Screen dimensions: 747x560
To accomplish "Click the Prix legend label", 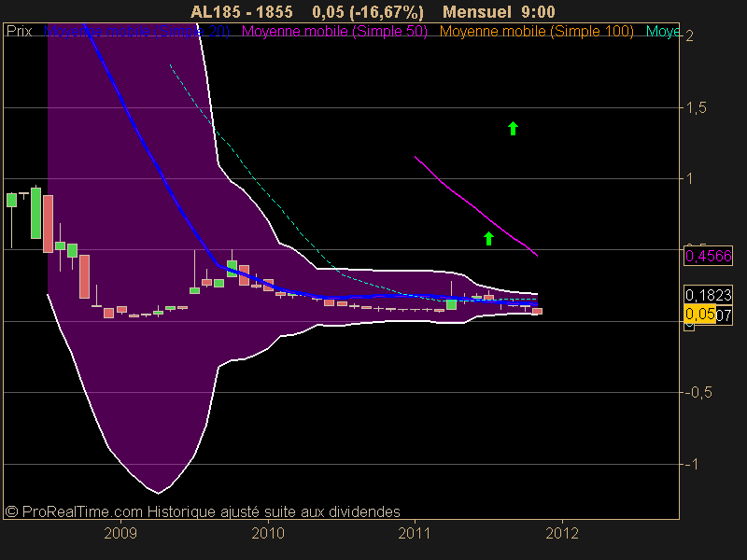I will (19, 32).
